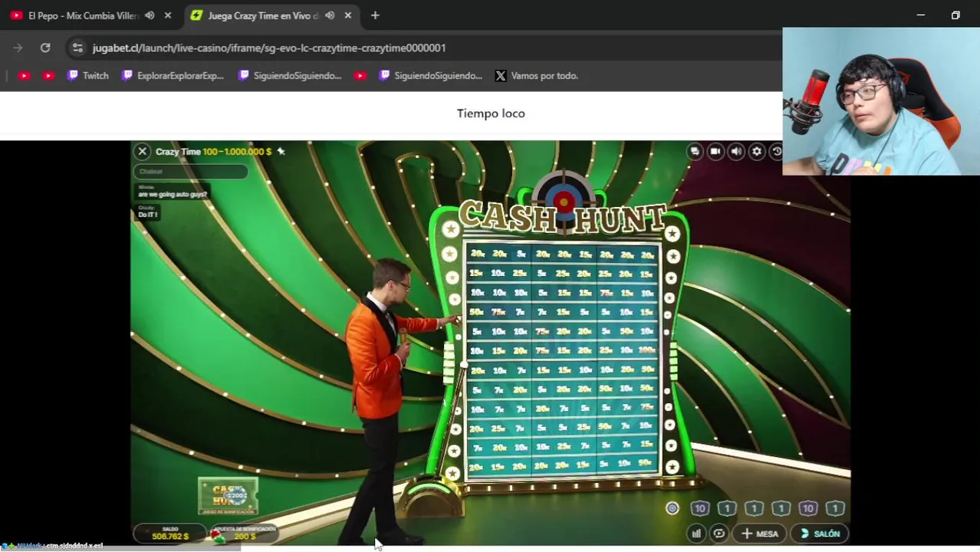Screen dimensions: 980x552
Task: Add Crazy Time to favorites star
Action: [x=281, y=152]
